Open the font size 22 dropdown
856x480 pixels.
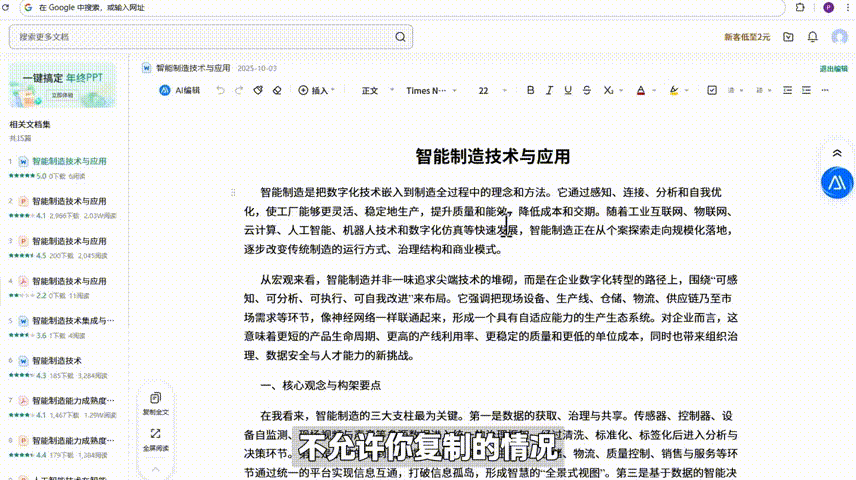tap(488, 90)
